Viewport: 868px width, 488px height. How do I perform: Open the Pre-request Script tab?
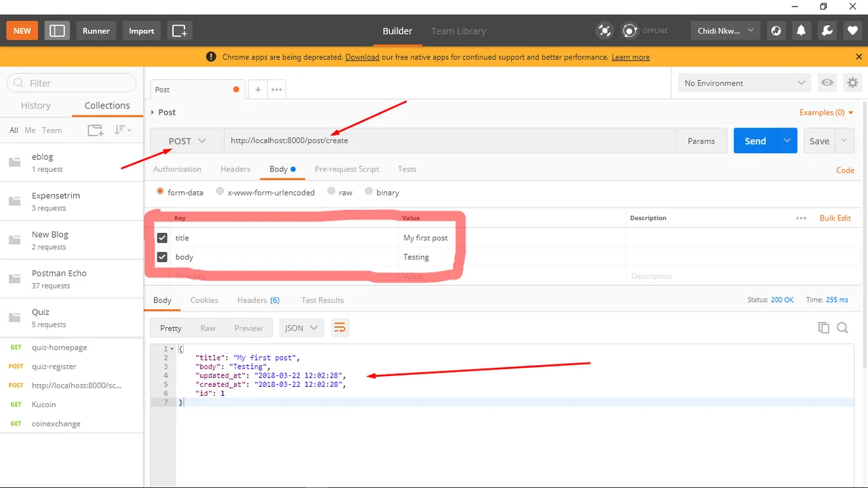click(347, 169)
